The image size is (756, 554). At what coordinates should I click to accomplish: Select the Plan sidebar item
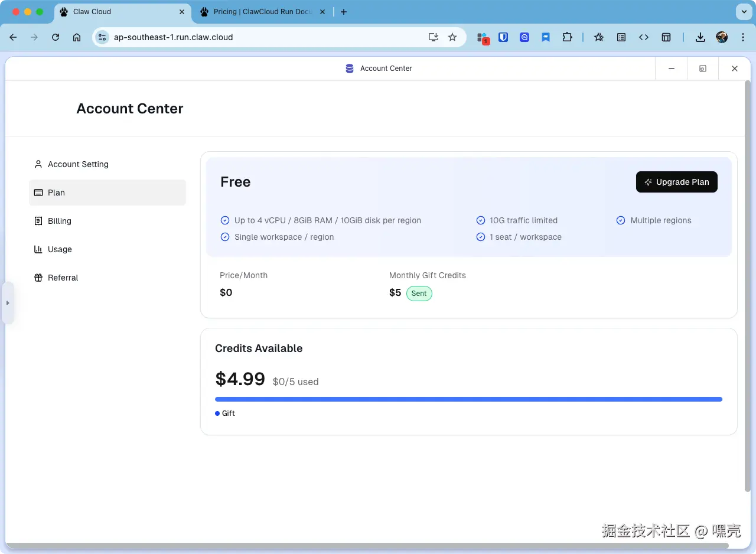[x=107, y=193]
